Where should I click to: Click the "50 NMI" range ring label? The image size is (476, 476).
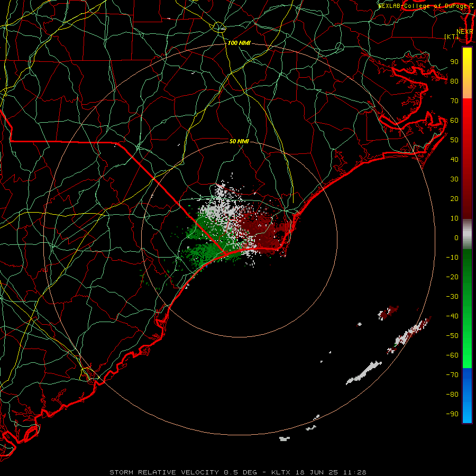click(x=239, y=141)
